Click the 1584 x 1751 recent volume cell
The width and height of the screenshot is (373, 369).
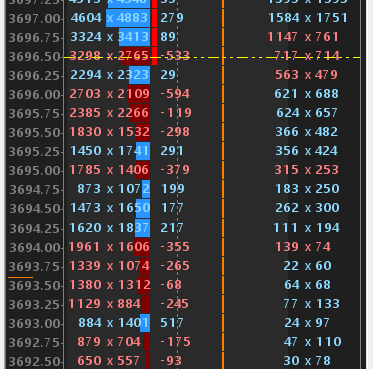[308, 18]
